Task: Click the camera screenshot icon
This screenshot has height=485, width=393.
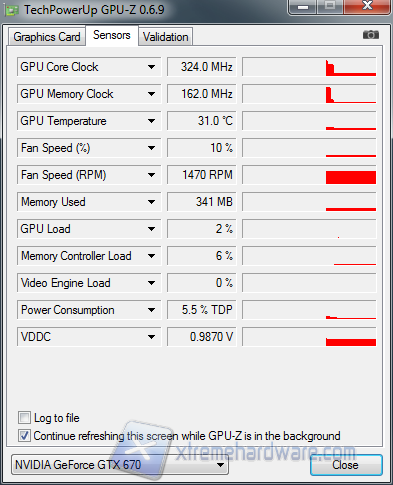Action: click(x=371, y=35)
